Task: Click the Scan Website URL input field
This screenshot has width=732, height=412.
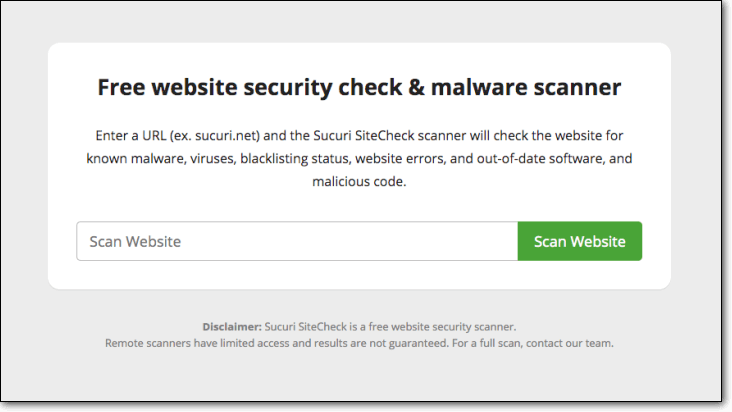Action: [297, 241]
